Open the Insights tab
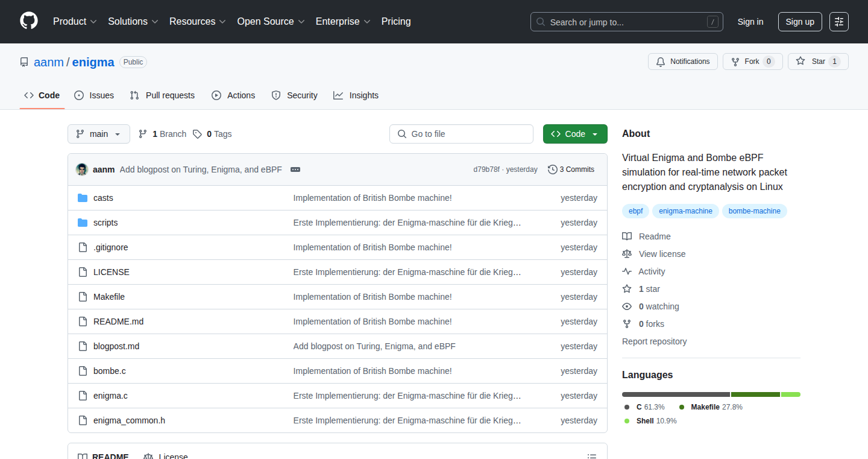The width and height of the screenshot is (868, 459). (x=356, y=95)
